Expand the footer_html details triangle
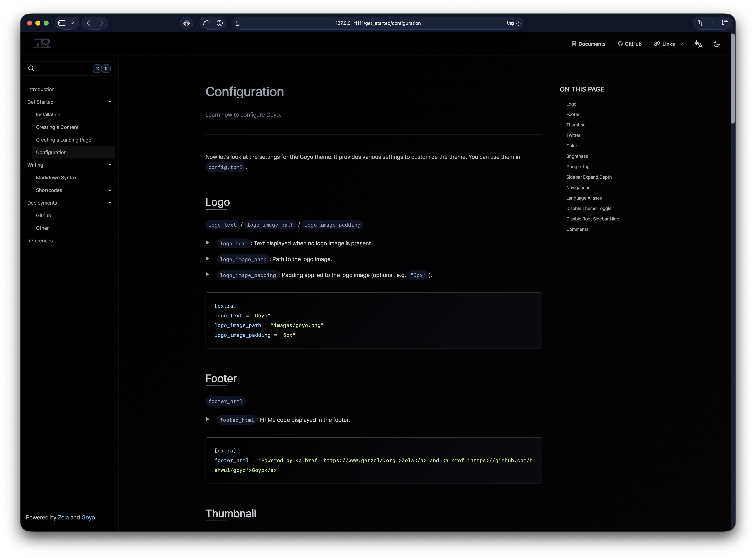This screenshot has height=558, width=756. coord(207,419)
